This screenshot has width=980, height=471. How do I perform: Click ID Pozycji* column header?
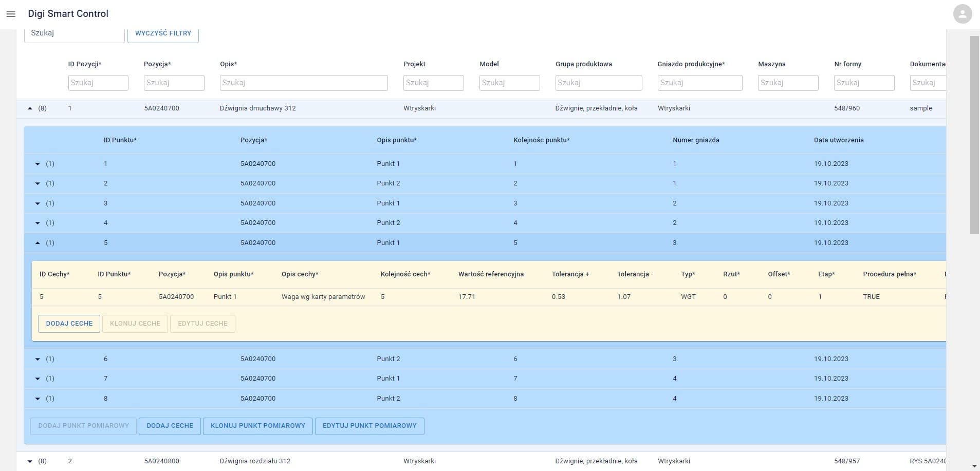(85, 64)
